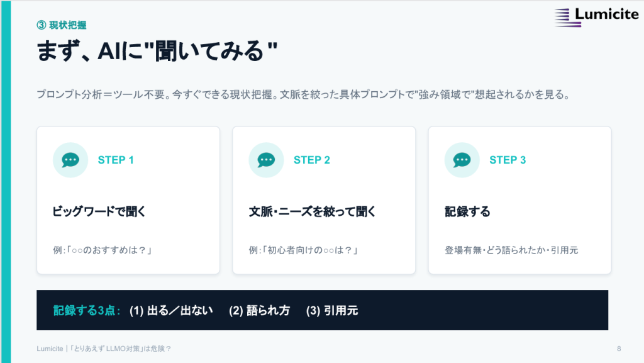Select the circled ③ 現状把握 section label
This screenshot has width=644, height=363.
point(62,25)
